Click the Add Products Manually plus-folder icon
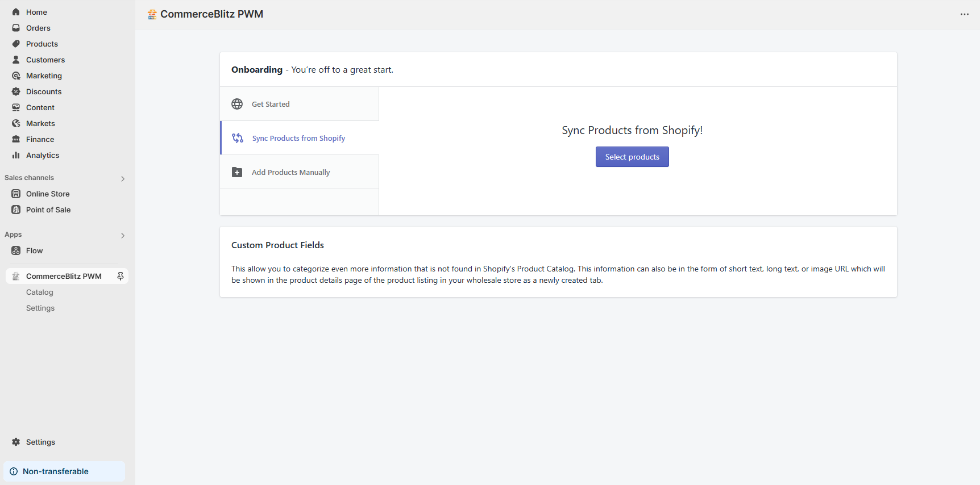The image size is (980, 485). point(237,172)
